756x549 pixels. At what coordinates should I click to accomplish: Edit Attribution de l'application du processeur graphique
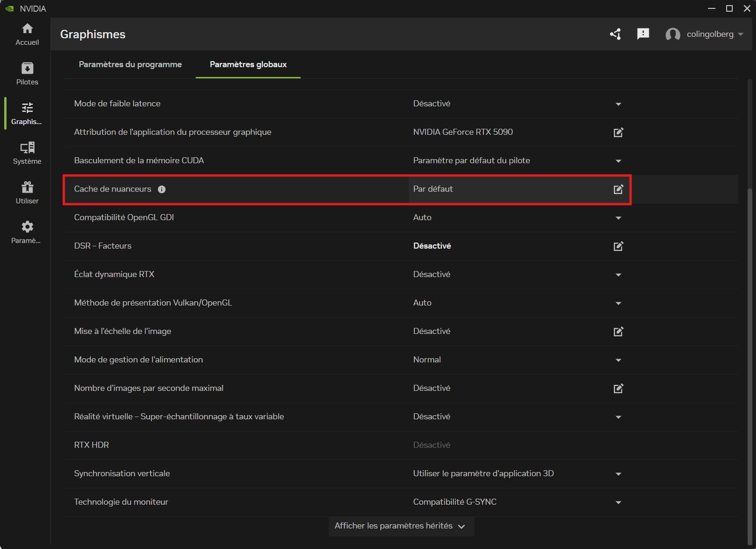tap(618, 132)
